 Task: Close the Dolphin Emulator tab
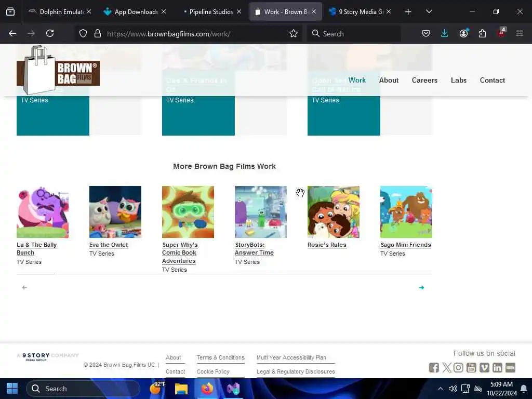(89, 11)
